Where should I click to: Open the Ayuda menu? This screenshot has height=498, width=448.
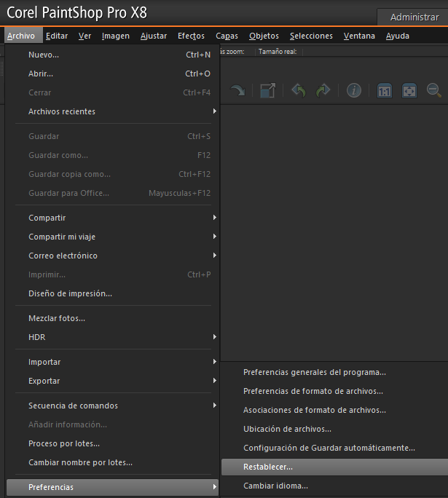pyautogui.click(x=398, y=36)
